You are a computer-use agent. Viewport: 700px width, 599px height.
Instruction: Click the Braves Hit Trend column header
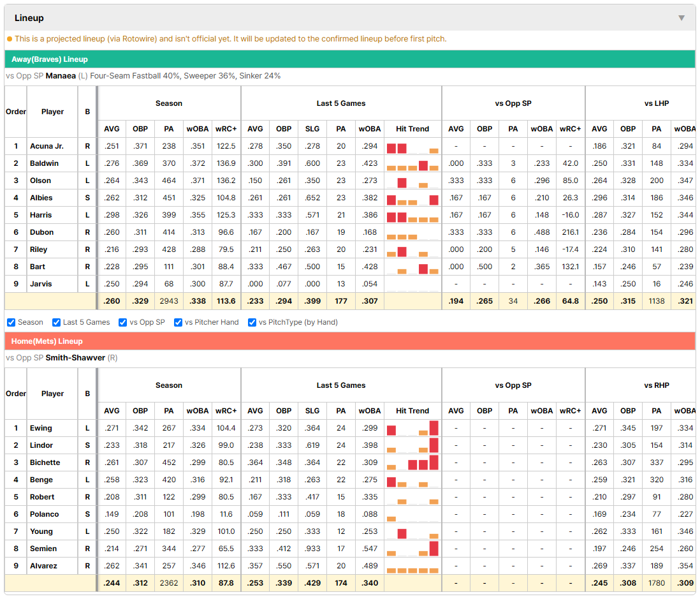coord(412,129)
